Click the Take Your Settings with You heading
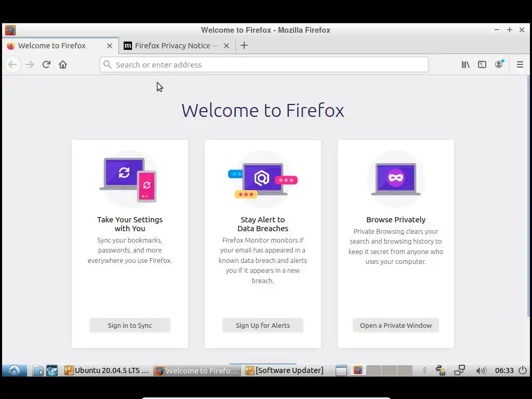Screen dimensions: 532x399 130,224
